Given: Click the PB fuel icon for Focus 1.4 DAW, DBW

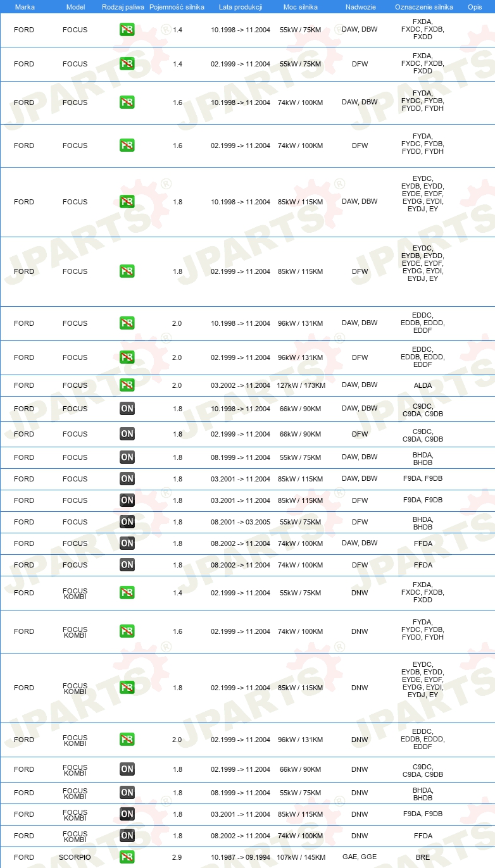Looking at the screenshot, I should tap(127, 30).
